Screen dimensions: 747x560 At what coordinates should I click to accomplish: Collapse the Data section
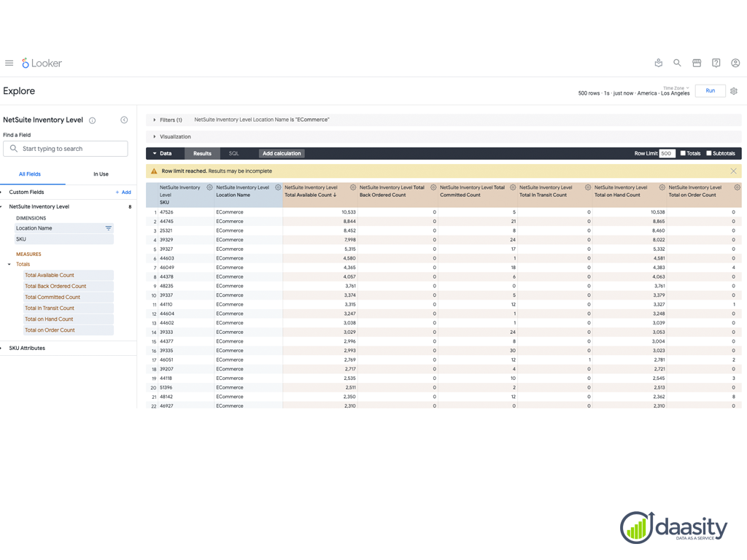click(155, 153)
